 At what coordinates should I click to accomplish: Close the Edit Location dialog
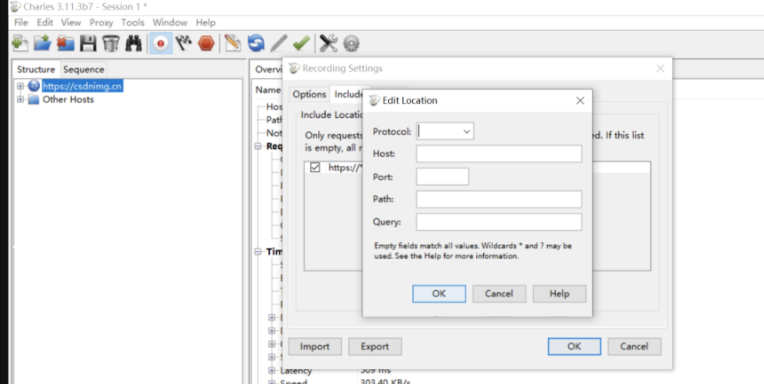[580, 101]
